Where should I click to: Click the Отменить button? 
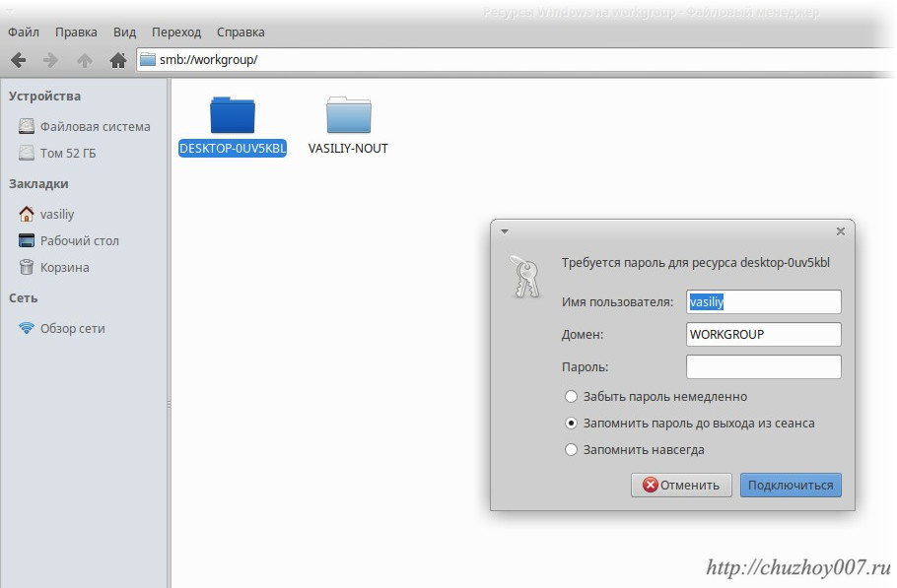pyautogui.click(x=681, y=485)
